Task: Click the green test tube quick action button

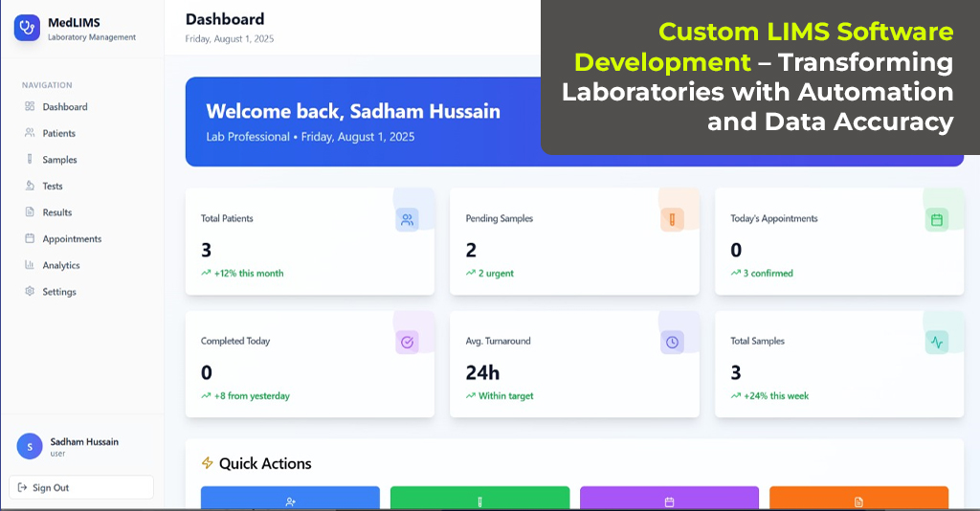Action: point(480,498)
